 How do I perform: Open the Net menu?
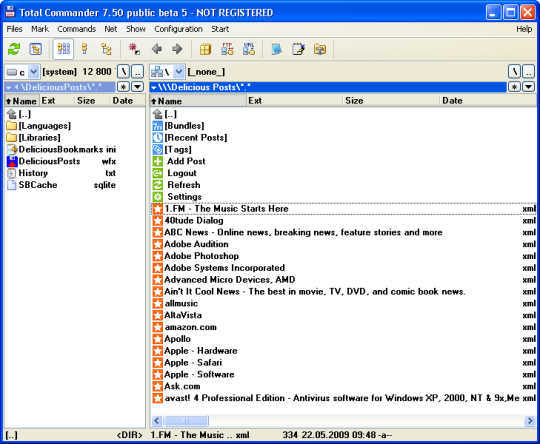[x=111, y=29]
